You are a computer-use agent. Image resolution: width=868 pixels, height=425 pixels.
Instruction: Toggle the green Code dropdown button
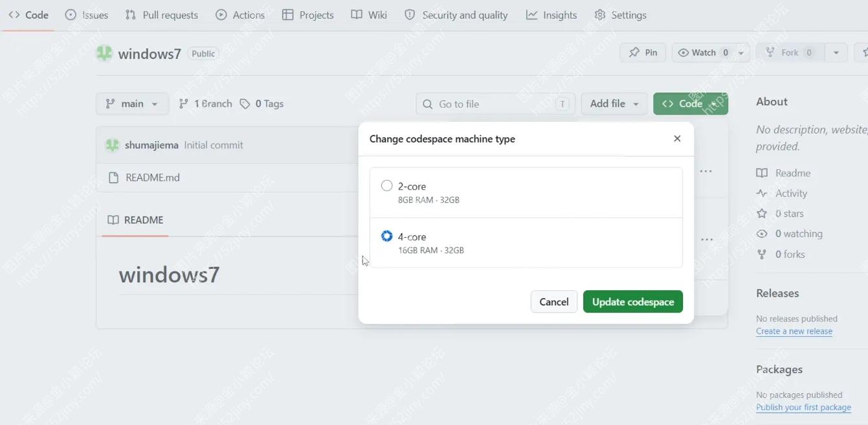tap(691, 104)
